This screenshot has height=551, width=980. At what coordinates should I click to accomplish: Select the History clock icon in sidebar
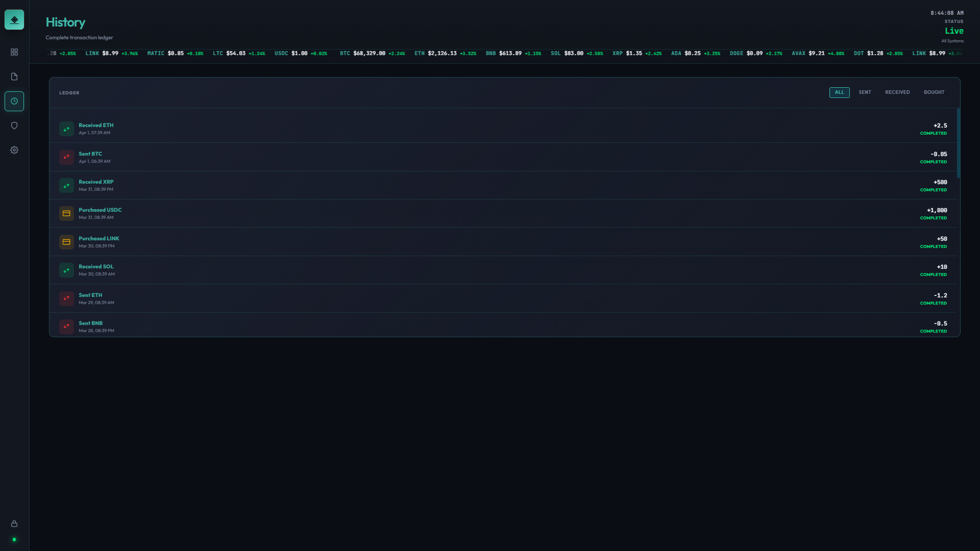[14, 101]
